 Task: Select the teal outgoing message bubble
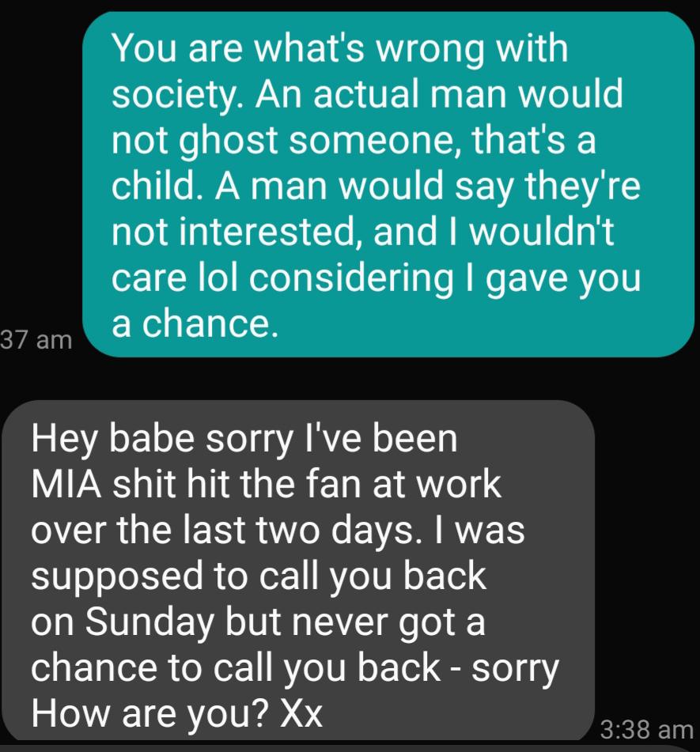coord(388,184)
